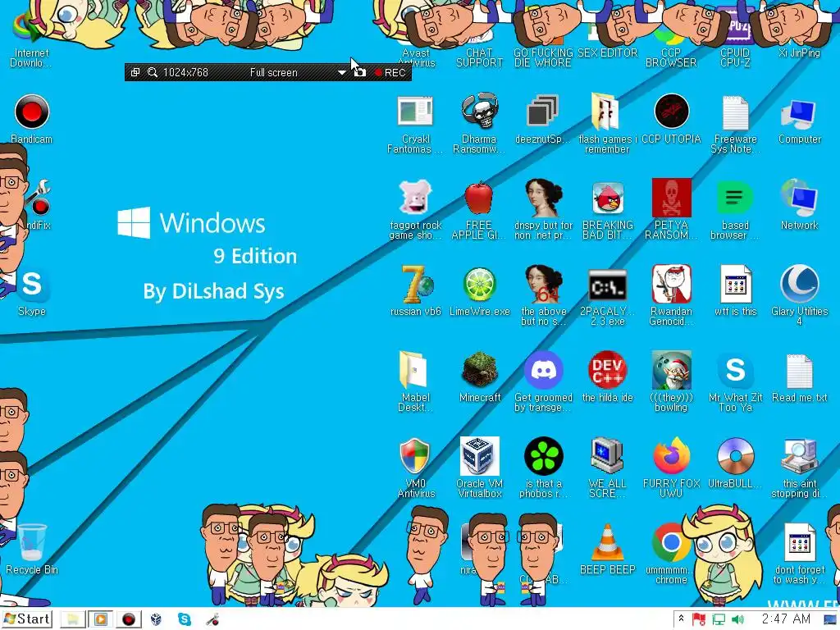Open the 'russian vb6' icon
The width and height of the screenshot is (840, 630).
pyautogui.click(x=416, y=285)
